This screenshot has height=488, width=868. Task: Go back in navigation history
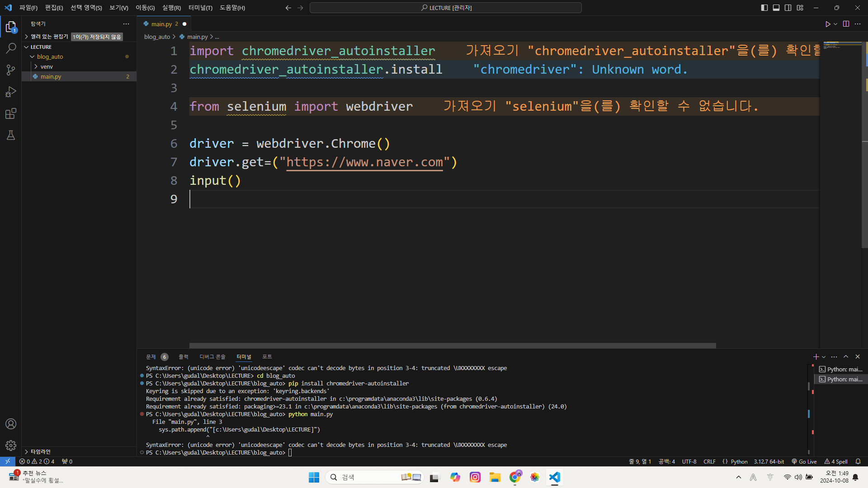[288, 8]
